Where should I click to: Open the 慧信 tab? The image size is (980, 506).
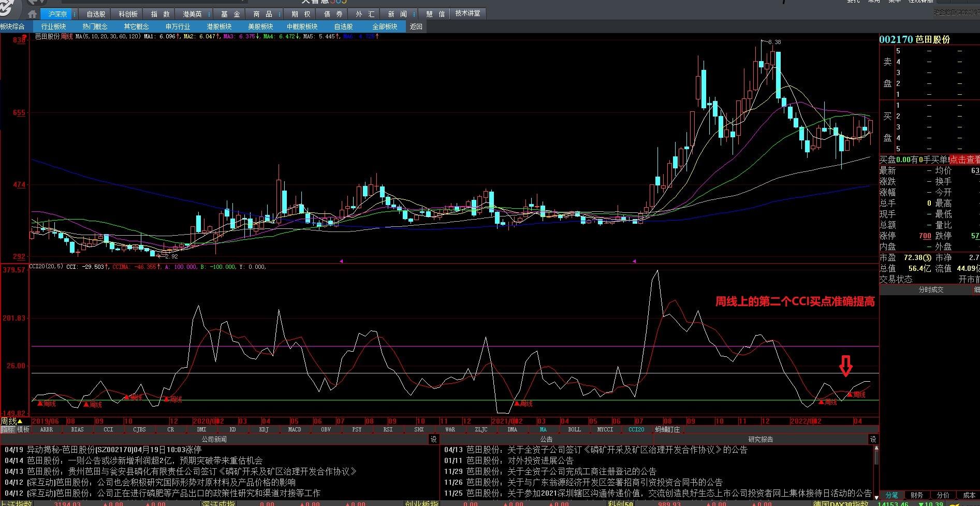coord(435,15)
